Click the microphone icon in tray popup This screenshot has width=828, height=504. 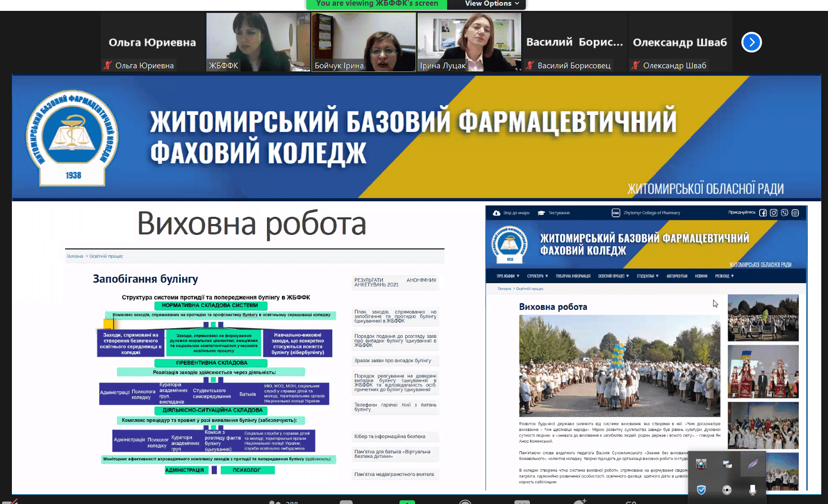pos(752,490)
